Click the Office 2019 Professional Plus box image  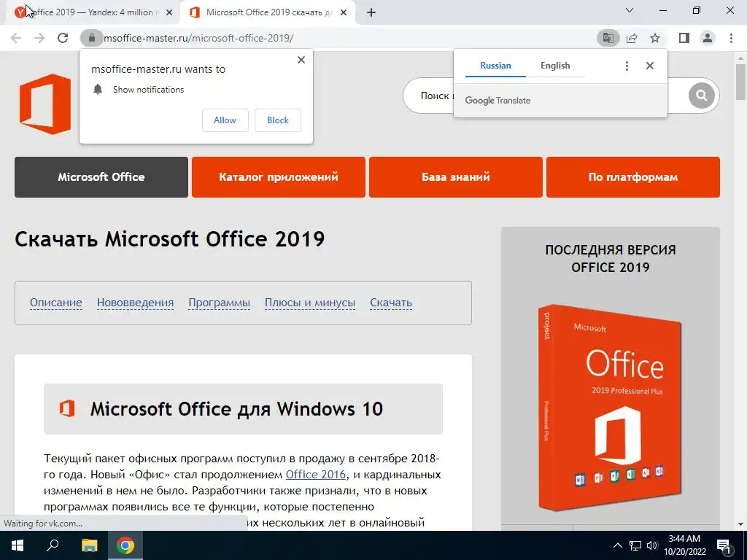(610, 407)
